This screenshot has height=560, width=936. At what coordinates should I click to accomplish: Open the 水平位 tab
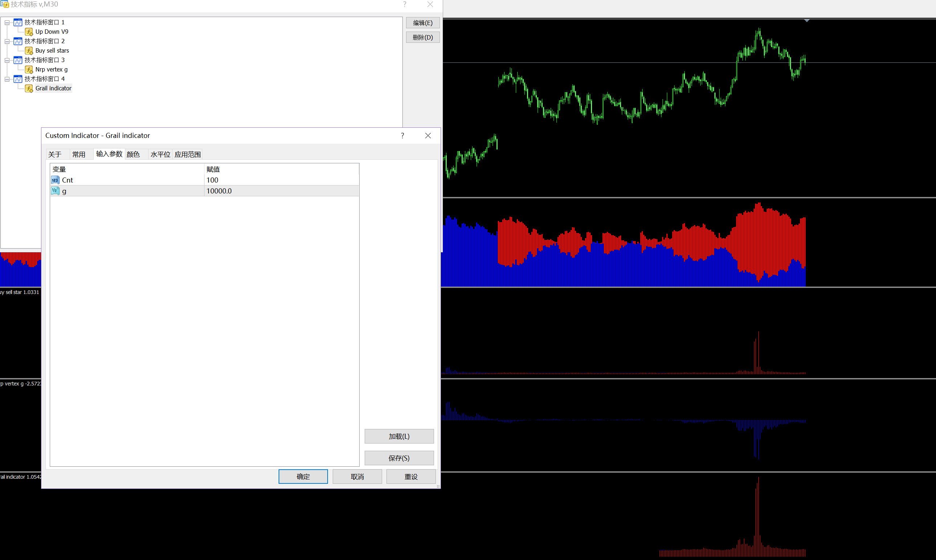(160, 154)
